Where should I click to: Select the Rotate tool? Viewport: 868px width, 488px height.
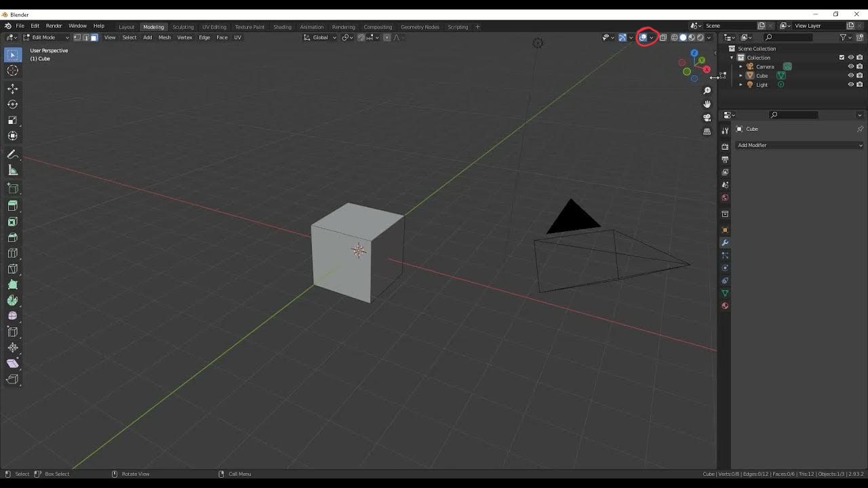(12, 104)
